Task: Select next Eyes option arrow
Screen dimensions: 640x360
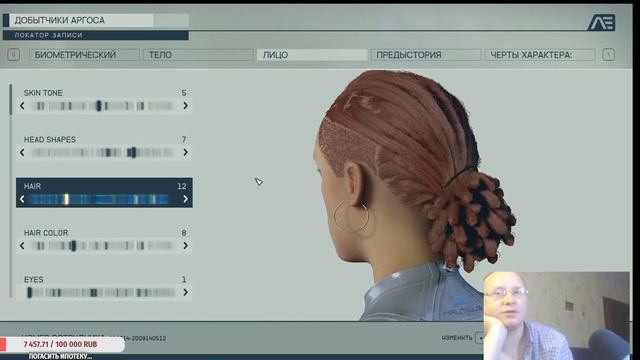Action: (185, 293)
